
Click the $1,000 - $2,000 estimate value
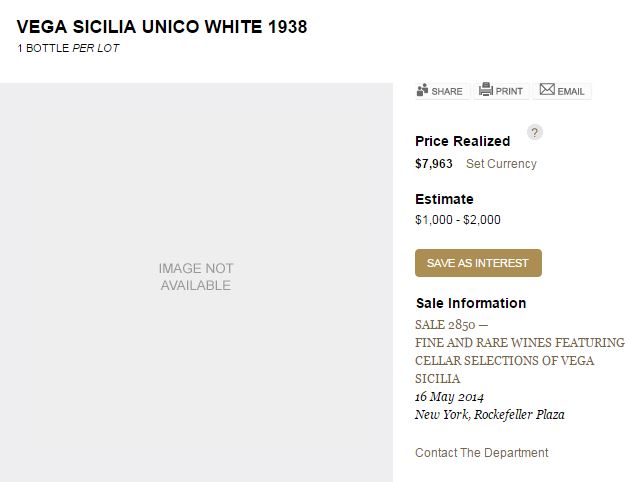[458, 220]
